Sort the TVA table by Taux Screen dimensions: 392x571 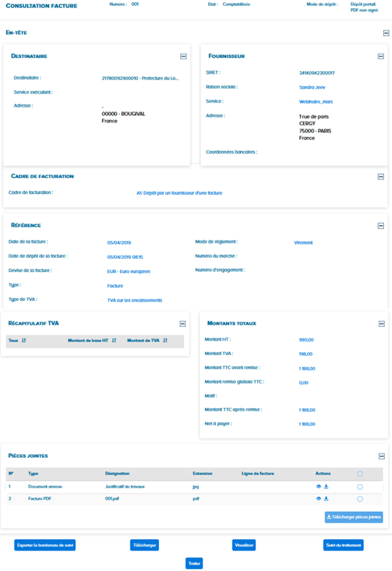point(24,341)
